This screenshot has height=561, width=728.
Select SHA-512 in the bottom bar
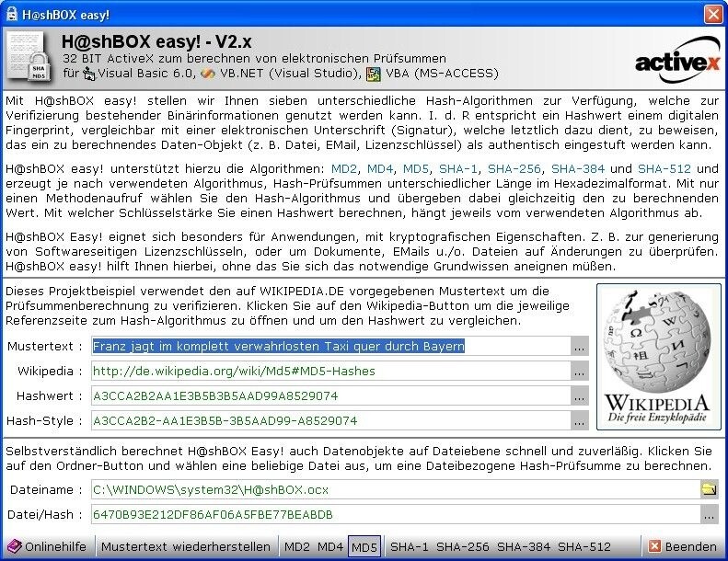[x=584, y=547]
